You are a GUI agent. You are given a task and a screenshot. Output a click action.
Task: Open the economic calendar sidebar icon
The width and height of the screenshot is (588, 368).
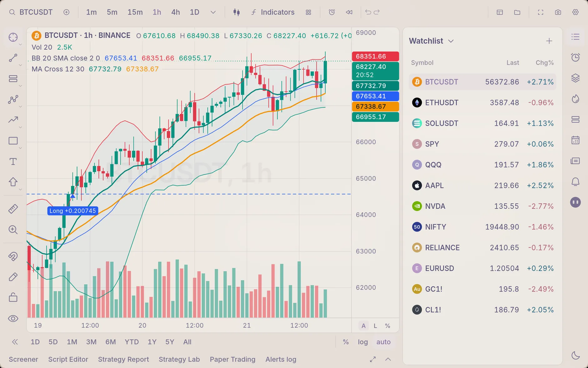point(575,140)
